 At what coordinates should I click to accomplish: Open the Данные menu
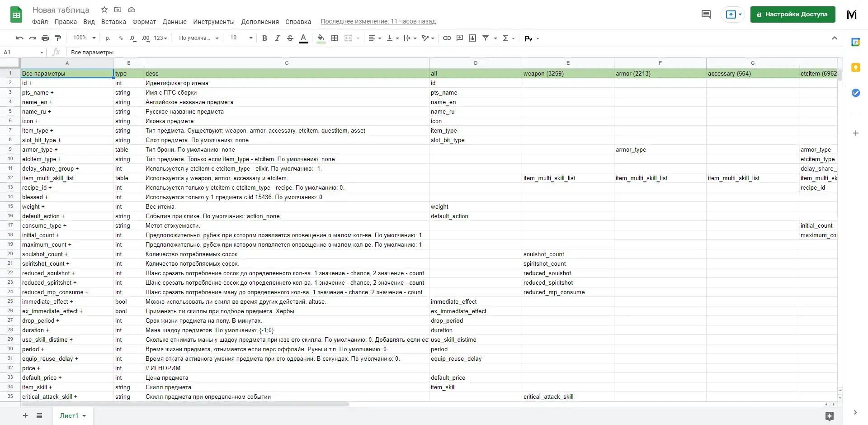pos(175,22)
